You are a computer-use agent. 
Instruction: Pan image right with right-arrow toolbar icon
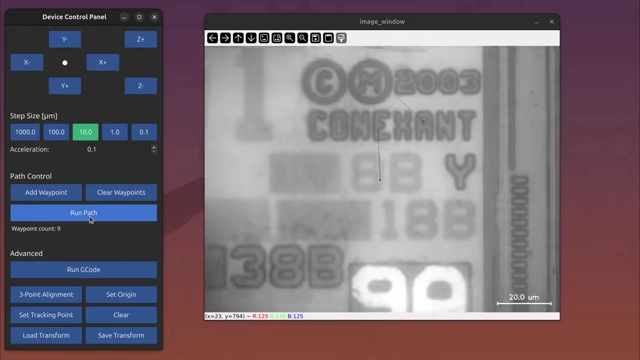pyautogui.click(x=225, y=38)
